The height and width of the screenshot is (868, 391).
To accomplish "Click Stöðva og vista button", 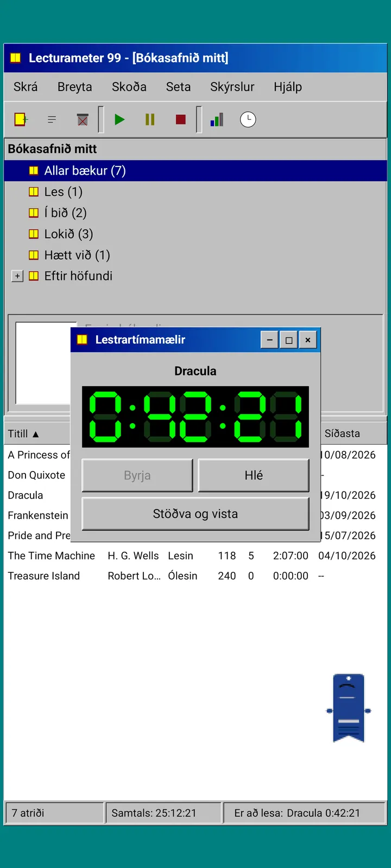I will pyautogui.click(x=195, y=514).
